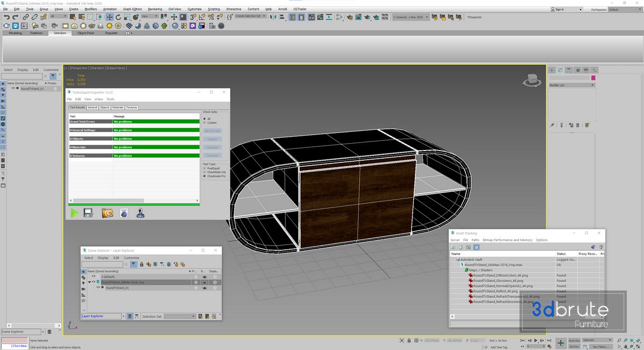
Task: Click the large Set Key plus icon
Action: pyautogui.click(x=560, y=343)
